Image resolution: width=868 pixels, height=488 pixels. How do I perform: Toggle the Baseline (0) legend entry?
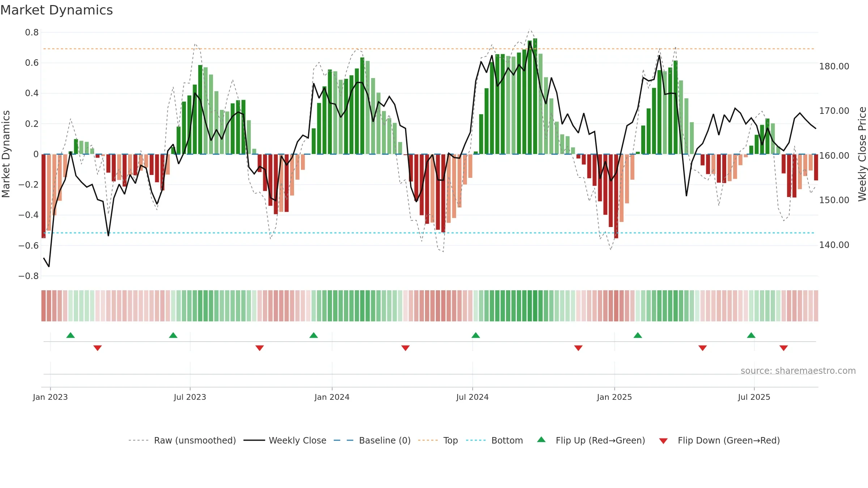click(372, 440)
